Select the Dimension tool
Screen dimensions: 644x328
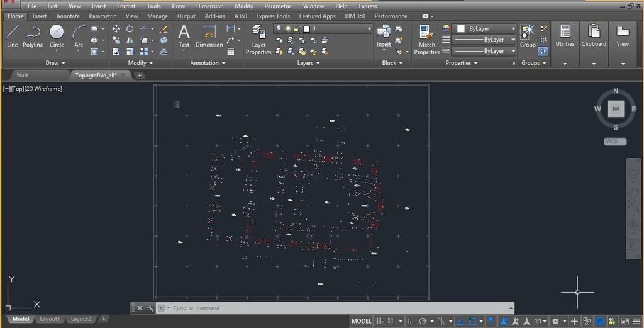(x=209, y=36)
